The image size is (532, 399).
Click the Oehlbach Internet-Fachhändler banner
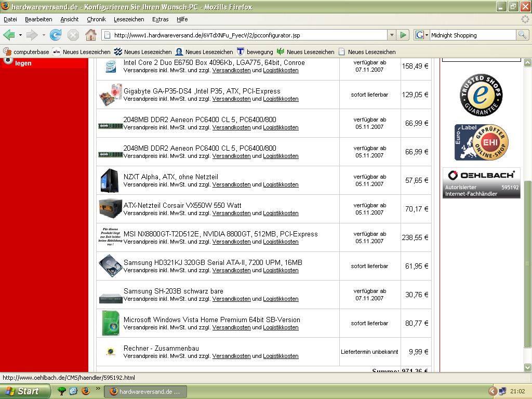point(481,183)
